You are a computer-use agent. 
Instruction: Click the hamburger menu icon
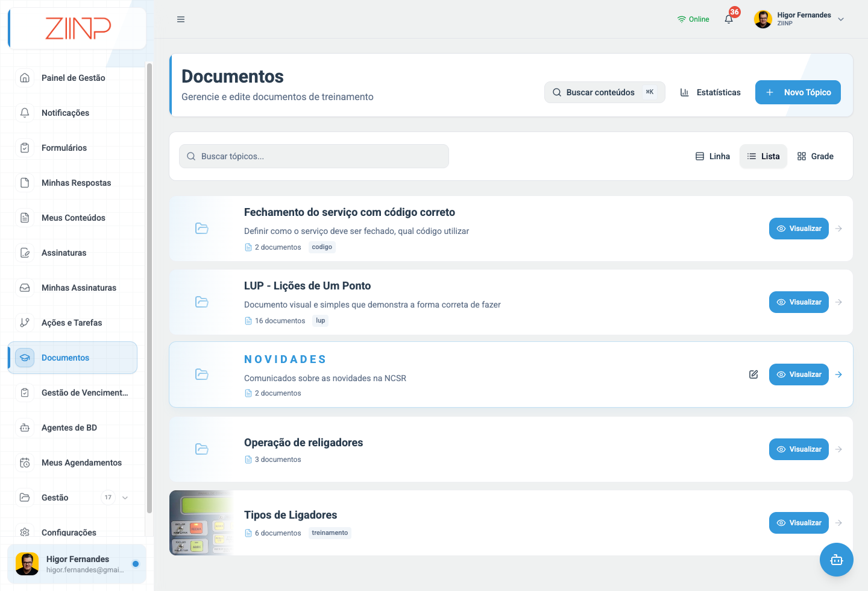(181, 19)
